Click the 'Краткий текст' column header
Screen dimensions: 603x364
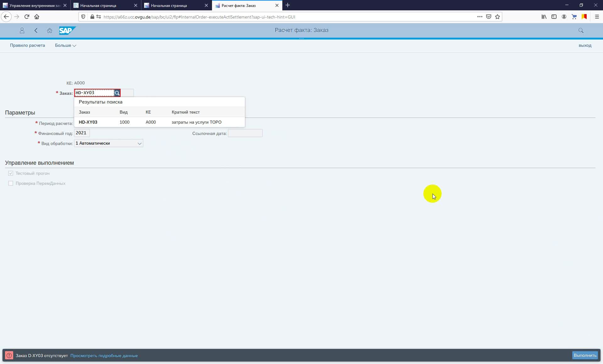[186, 112]
